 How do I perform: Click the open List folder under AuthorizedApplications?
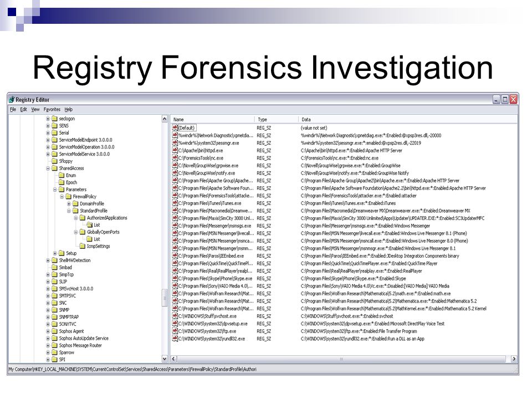pyautogui.click(x=90, y=225)
